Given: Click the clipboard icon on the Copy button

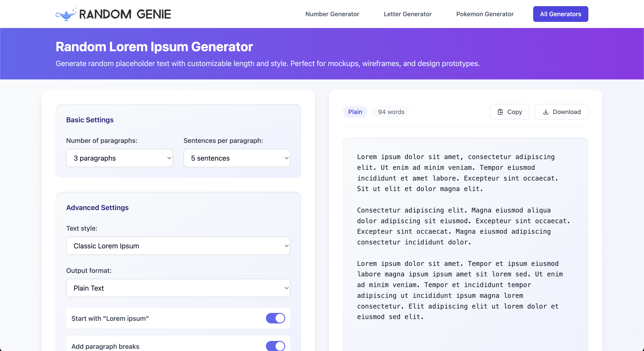Looking at the screenshot, I should coord(500,112).
